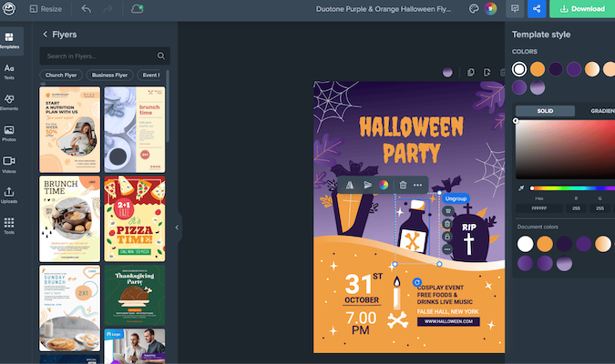Delete selected element via trash icon
The height and width of the screenshot is (364, 615).
click(403, 185)
